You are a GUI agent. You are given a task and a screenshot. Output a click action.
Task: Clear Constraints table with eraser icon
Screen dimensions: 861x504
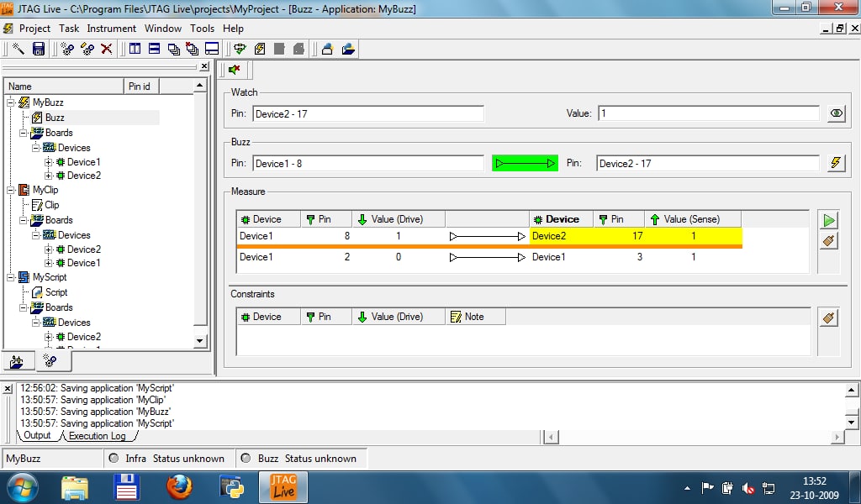(x=829, y=318)
